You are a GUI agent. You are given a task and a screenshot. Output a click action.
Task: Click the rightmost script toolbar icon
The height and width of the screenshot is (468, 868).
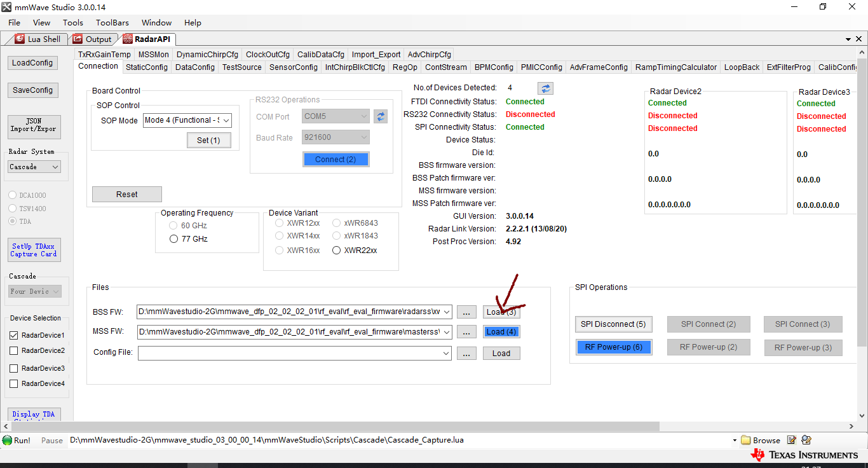[806, 440]
